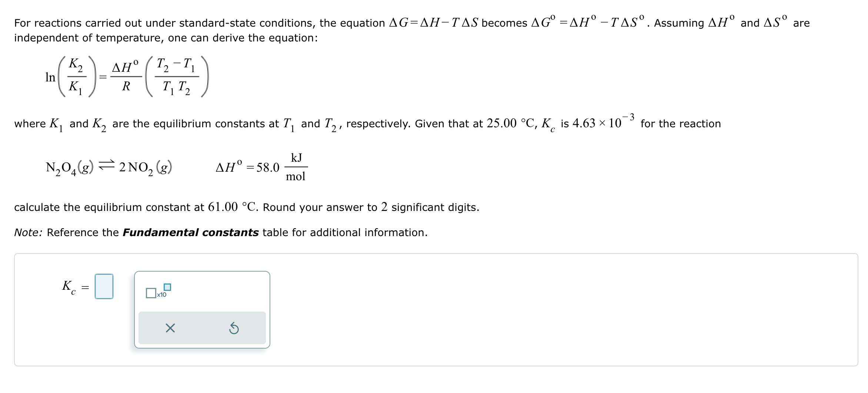The image size is (868, 393).
Task: Open the Fundamental constants reference table
Action: coord(191,232)
